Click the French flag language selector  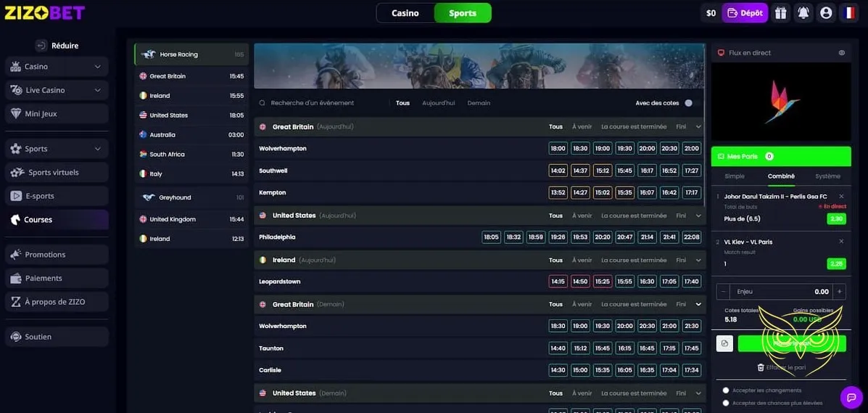pos(848,13)
